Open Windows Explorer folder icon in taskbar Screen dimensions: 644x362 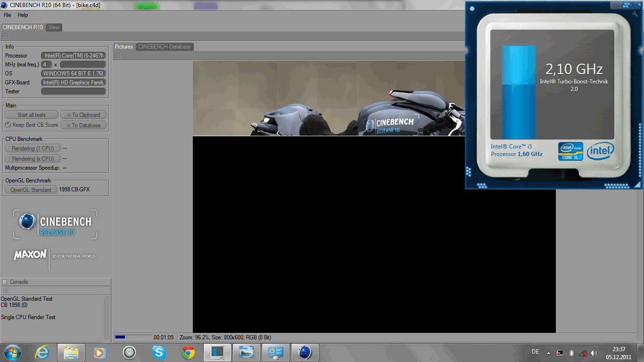point(71,353)
